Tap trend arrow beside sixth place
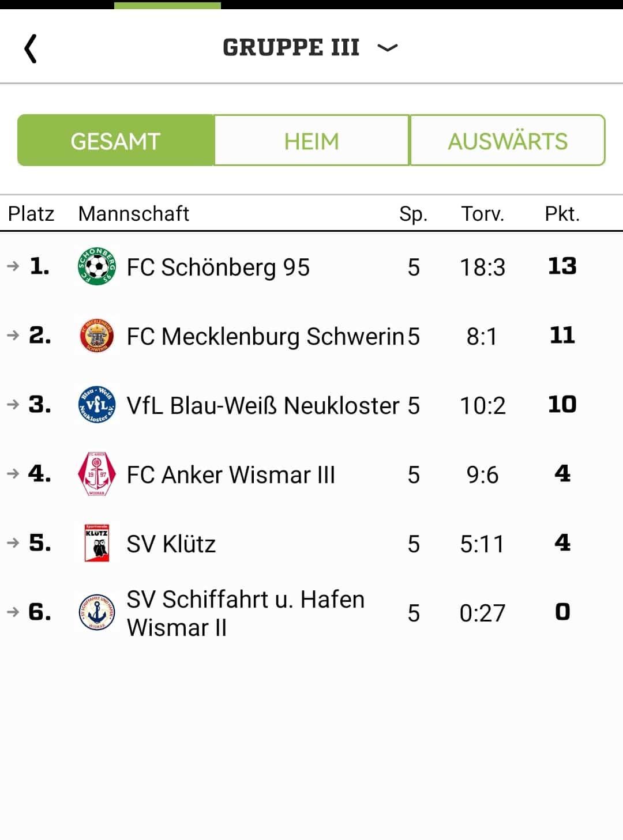The image size is (623, 840). click(13, 612)
